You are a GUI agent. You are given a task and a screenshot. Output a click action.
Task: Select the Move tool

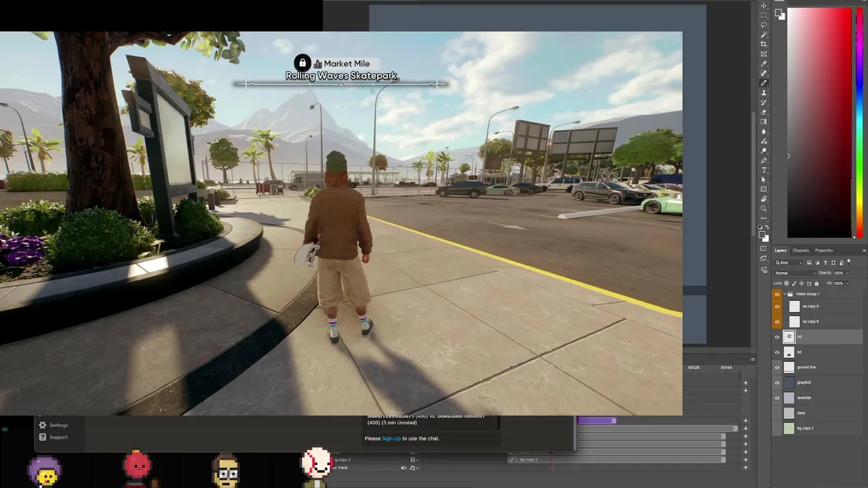pyautogui.click(x=764, y=5)
